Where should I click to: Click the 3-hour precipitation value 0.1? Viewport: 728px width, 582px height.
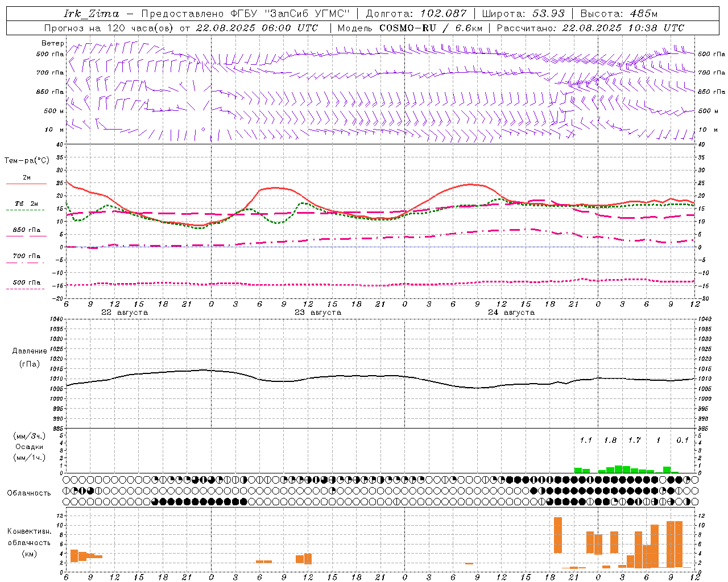[x=682, y=440]
